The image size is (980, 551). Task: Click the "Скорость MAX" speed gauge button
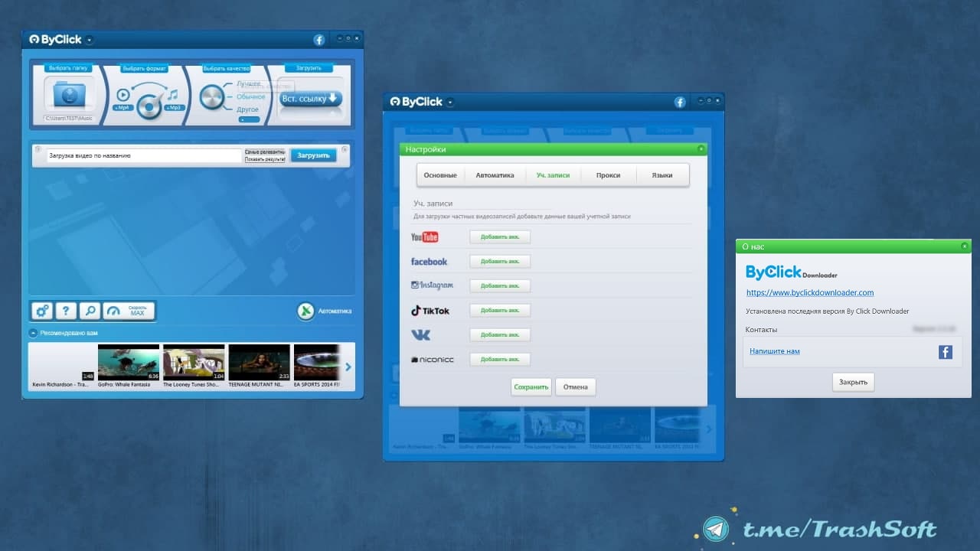(129, 311)
